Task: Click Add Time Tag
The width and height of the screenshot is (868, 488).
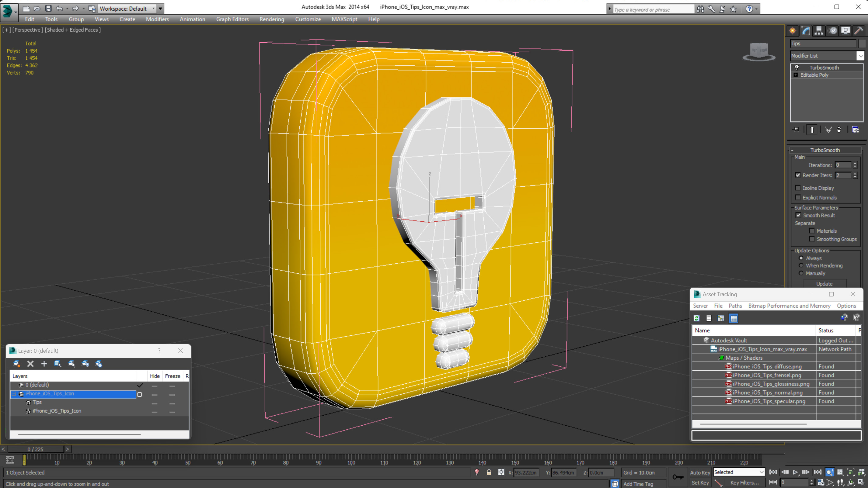Action: 638,484
